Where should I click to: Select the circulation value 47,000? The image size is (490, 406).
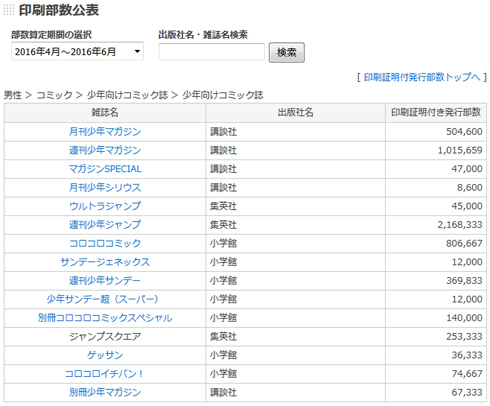point(467,169)
